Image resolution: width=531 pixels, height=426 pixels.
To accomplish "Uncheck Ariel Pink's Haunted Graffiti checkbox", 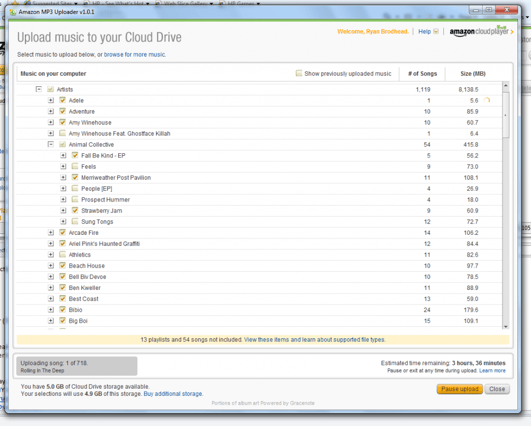I will [x=62, y=243].
